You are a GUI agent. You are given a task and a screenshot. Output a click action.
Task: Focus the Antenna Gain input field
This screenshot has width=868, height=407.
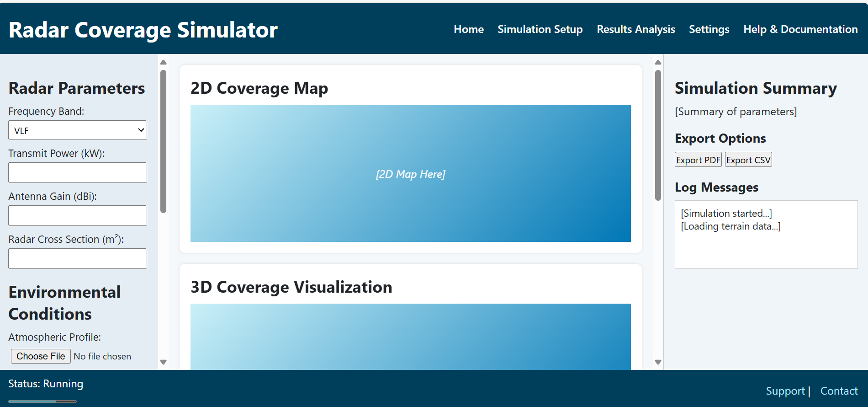point(78,215)
